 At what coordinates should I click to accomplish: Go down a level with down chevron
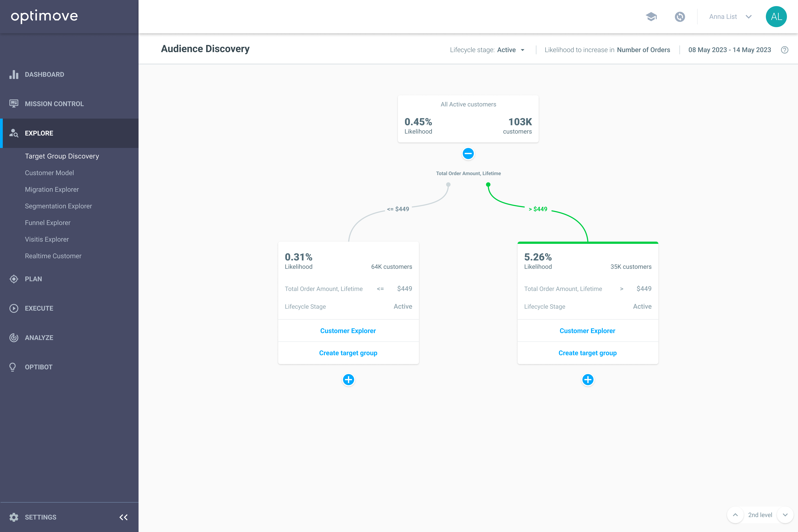pyautogui.click(x=785, y=515)
